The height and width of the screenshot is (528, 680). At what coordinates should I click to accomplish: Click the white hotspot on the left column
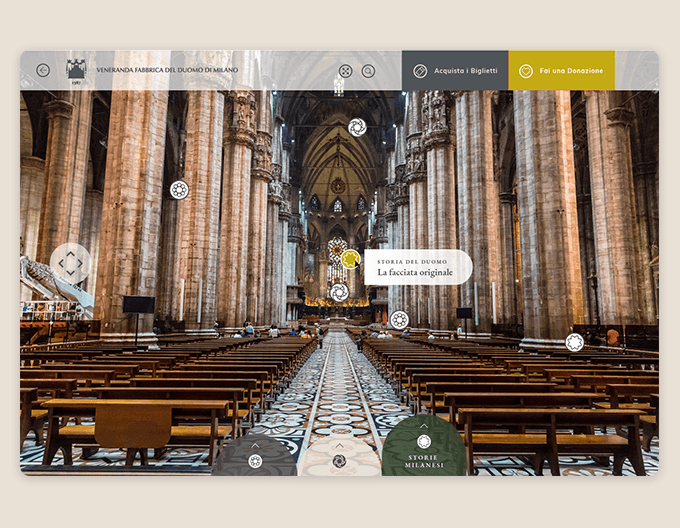[179, 189]
